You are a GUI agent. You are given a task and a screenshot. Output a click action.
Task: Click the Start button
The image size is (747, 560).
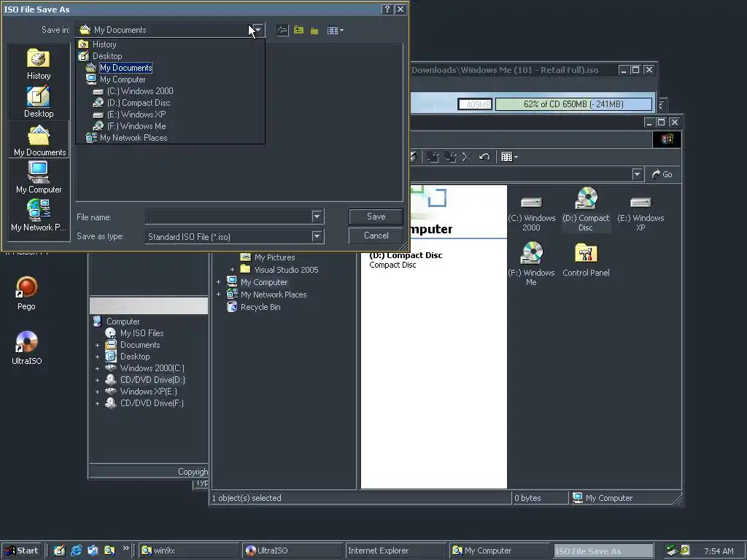tap(21, 551)
